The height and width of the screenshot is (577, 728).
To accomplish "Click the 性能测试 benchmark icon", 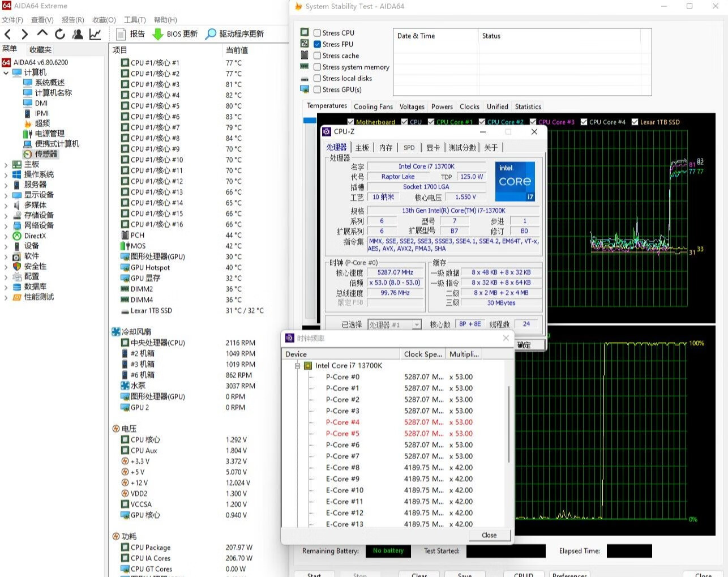I will pos(17,297).
